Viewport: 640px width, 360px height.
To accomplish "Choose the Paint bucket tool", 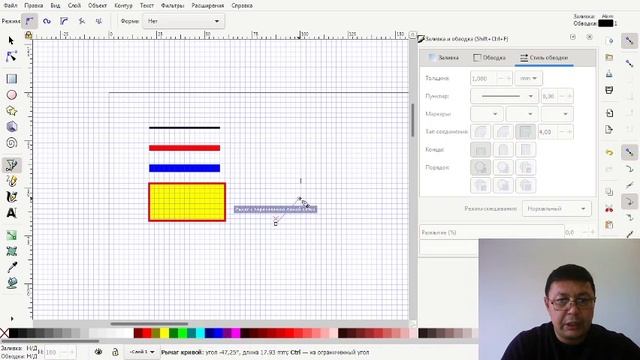I will coord(11,283).
